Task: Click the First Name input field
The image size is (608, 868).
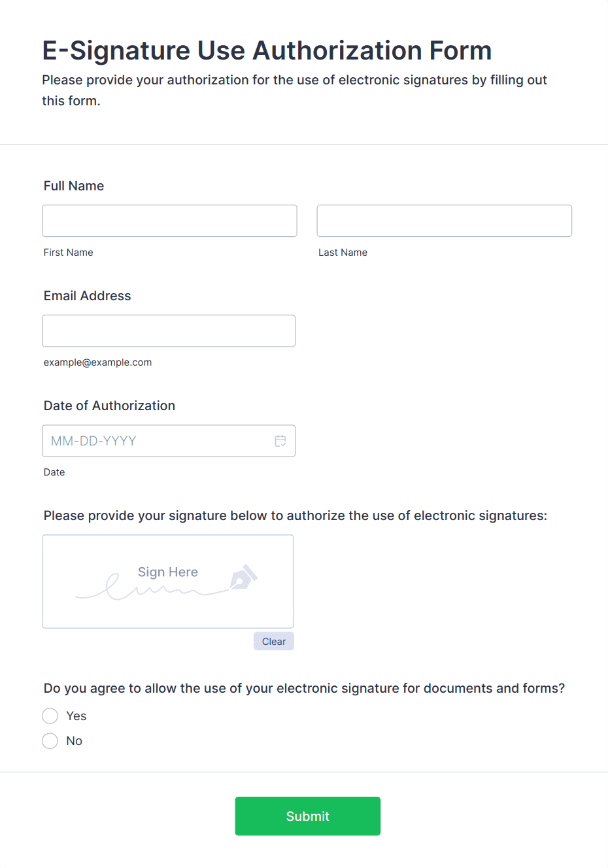Action: coord(169,220)
